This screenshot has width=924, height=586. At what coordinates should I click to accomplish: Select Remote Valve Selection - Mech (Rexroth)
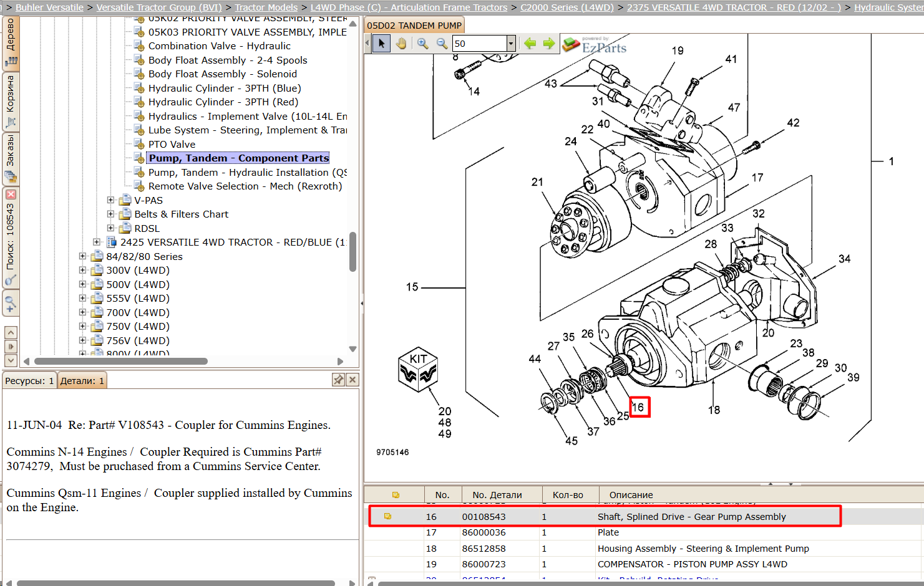click(x=245, y=186)
